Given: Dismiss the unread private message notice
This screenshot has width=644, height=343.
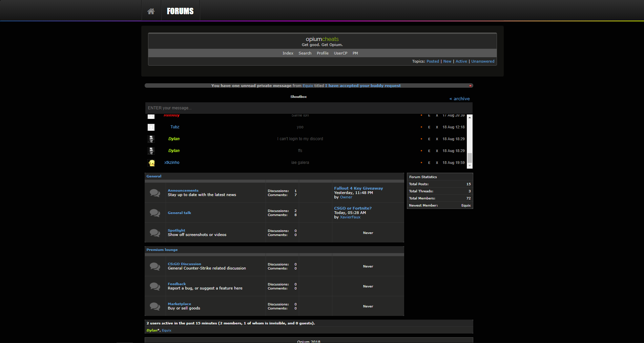Looking at the screenshot, I should click(470, 86).
